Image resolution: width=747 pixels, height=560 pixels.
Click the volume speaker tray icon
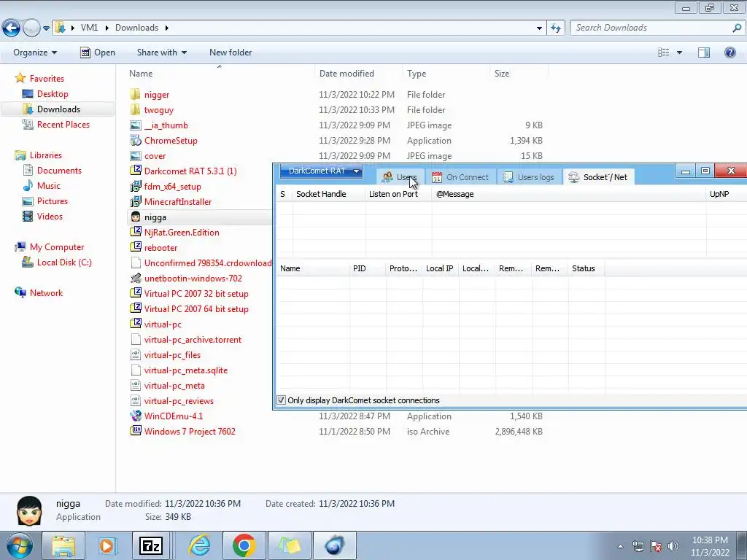(x=673, y=546)
